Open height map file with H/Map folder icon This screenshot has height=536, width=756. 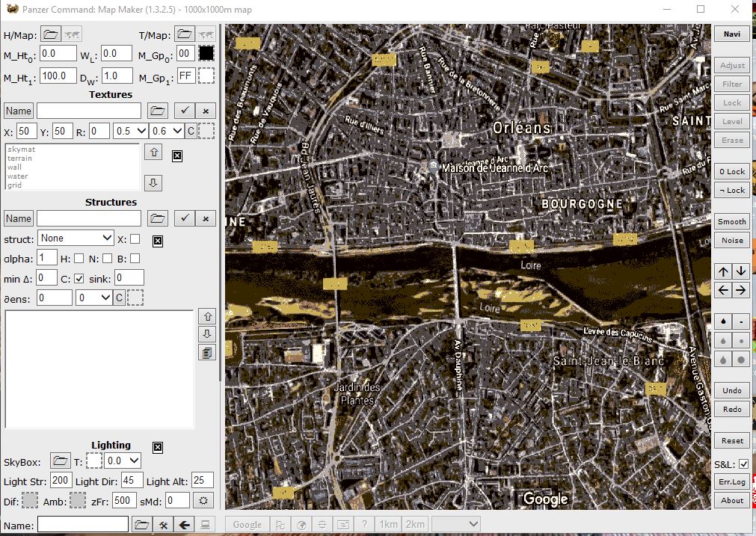click(50, 34)
